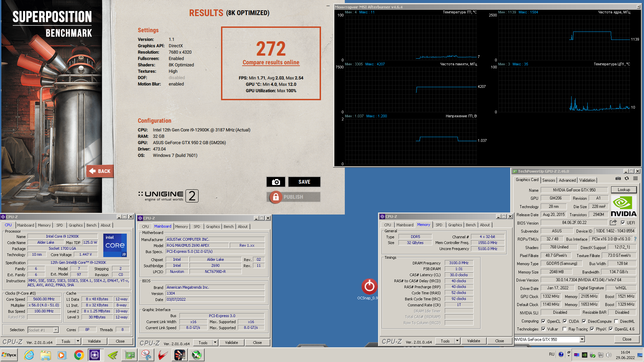This screenshot has width=644, height=362.
Task: Select the Superposition benchmark taskbar icon
Action: tap(180, 355)
